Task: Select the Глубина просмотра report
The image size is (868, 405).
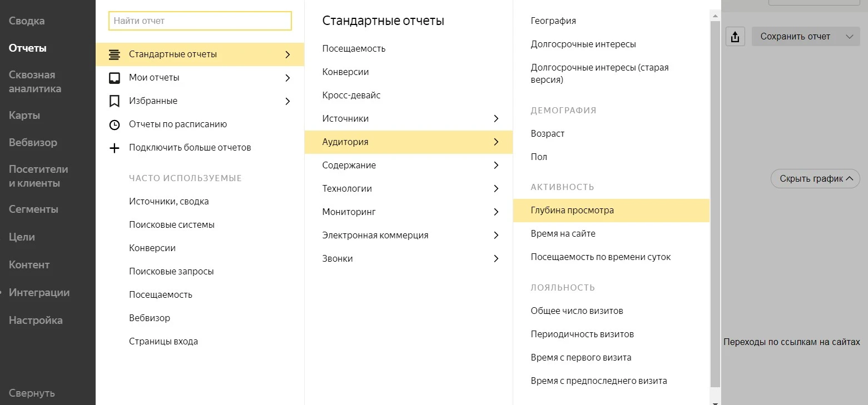Action: [572, 211]
